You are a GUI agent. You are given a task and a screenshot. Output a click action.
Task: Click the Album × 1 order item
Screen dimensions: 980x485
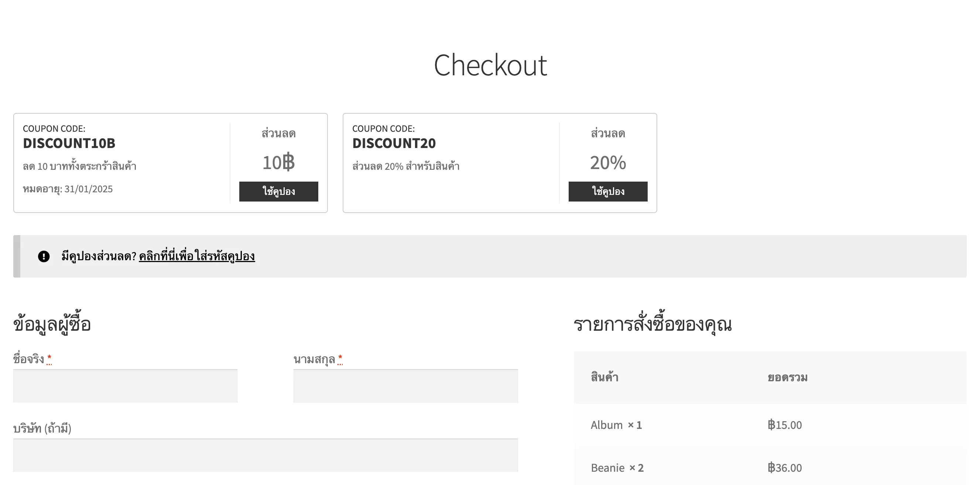coord(616,425)
